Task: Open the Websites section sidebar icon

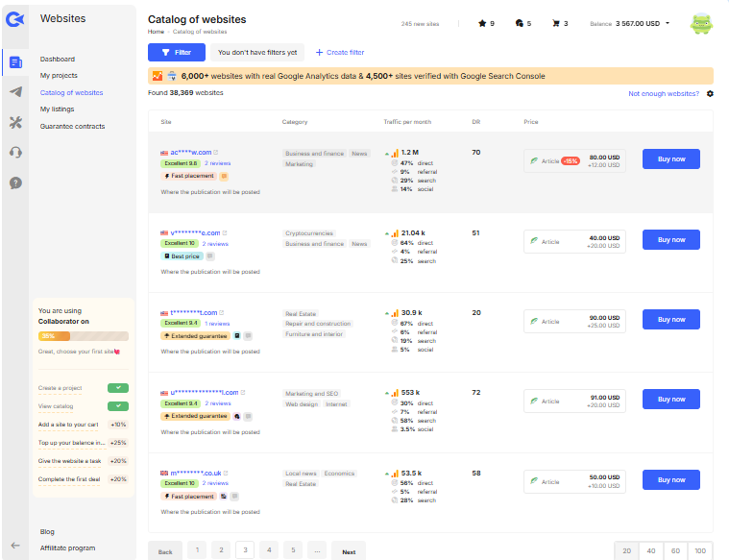Action: [15, 62]
